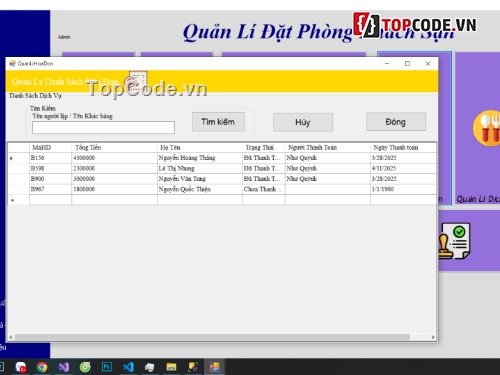
Task: Select the 1800000 total cell
Action: click(x=114, y=189)
